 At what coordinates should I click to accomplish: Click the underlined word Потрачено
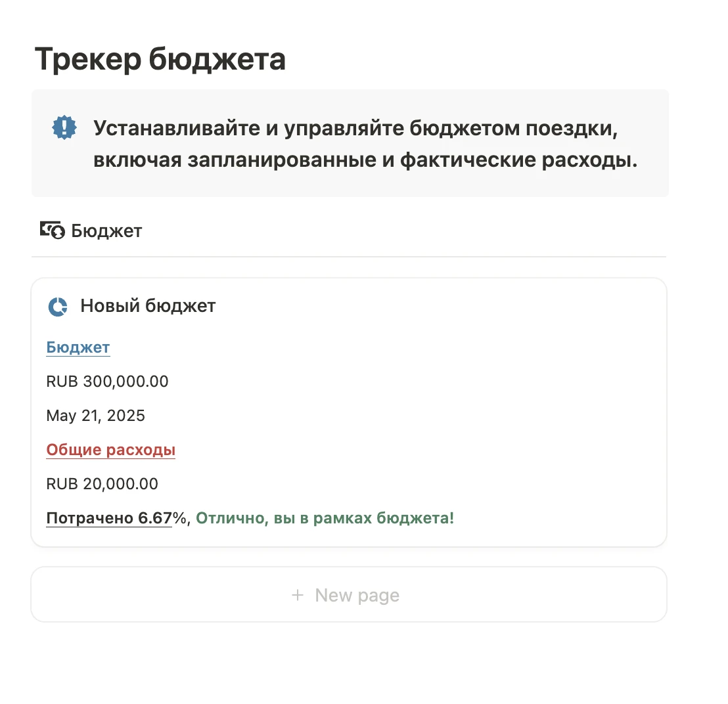[90, 518]
